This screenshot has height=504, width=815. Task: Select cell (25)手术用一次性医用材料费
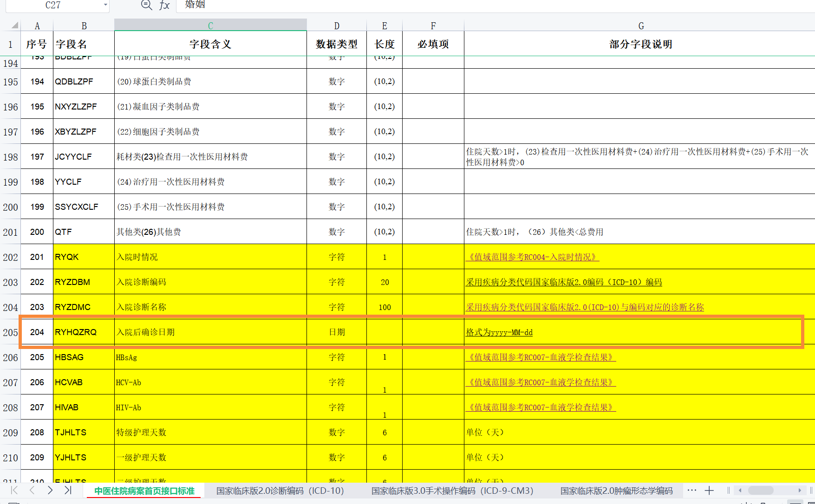point(210,207)
